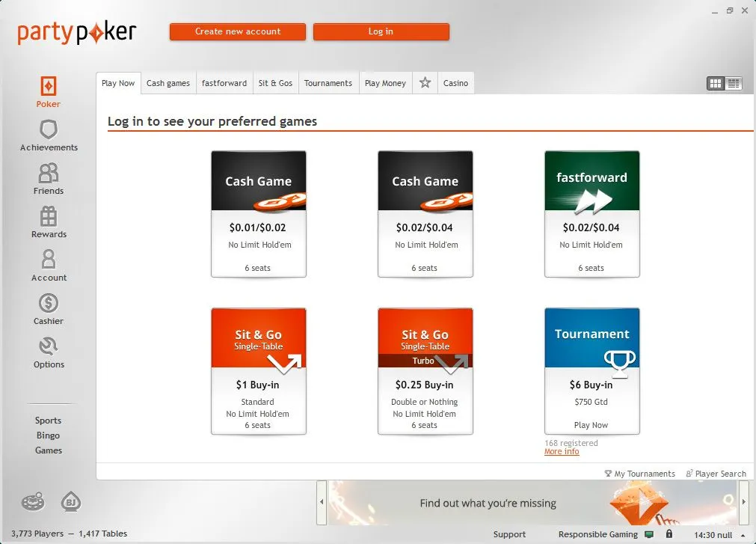
Task: Expand the status bar up arrow
Action: 743,535
